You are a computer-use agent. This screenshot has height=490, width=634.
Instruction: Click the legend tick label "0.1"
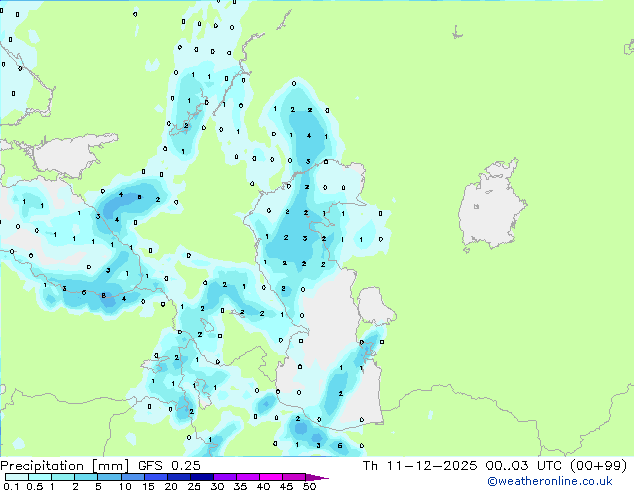[x=11, y=486]
